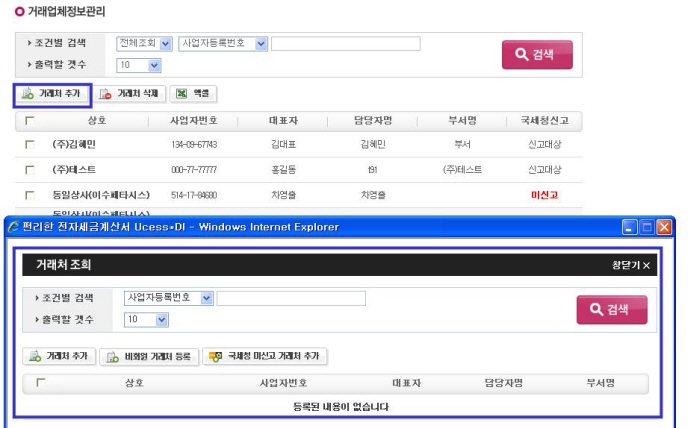Export list with 엑셀 button
Viewport: 690px width, 428px height.
(195, 93)
